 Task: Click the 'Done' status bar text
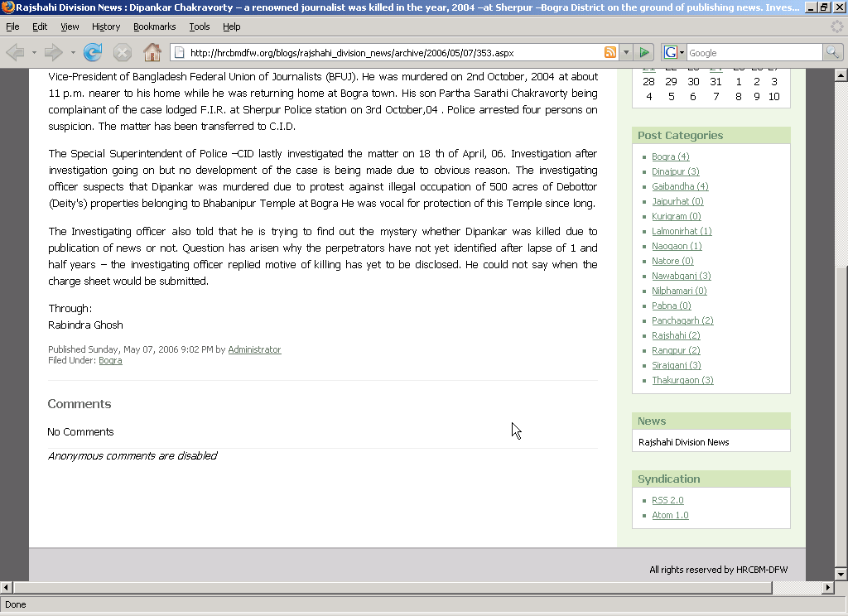pos(16,604)
